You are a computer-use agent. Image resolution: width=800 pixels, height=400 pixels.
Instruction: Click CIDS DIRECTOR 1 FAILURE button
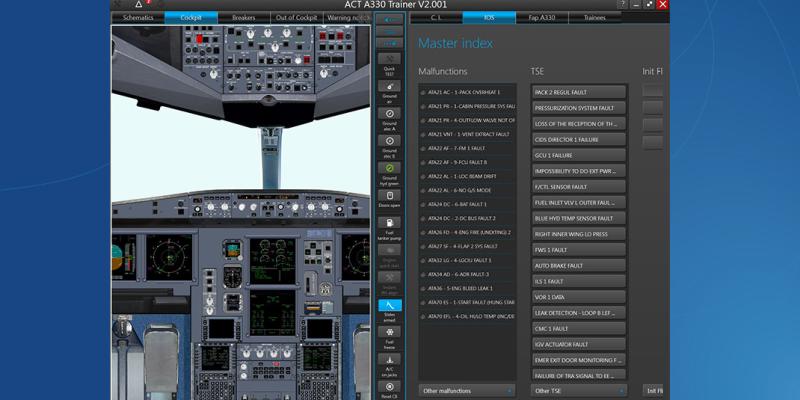579,139
